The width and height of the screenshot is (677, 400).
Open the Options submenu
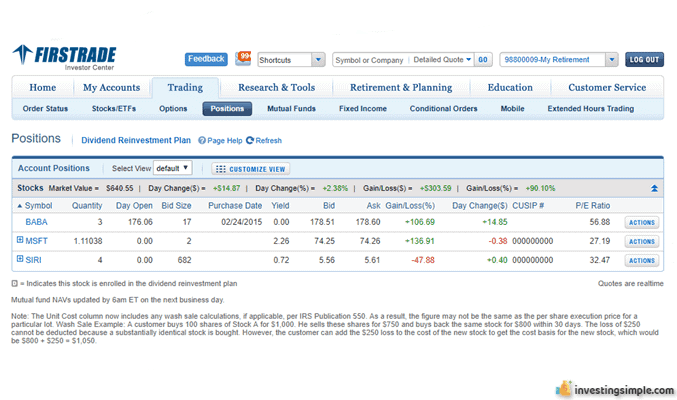click(173, 109)
